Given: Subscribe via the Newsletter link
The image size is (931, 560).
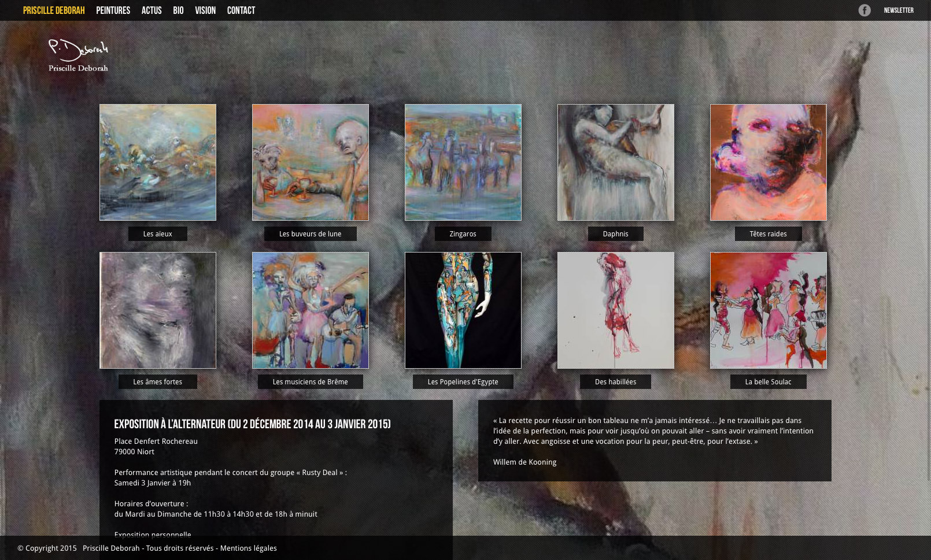Looking at the screenshot, I should click(899, 10).
